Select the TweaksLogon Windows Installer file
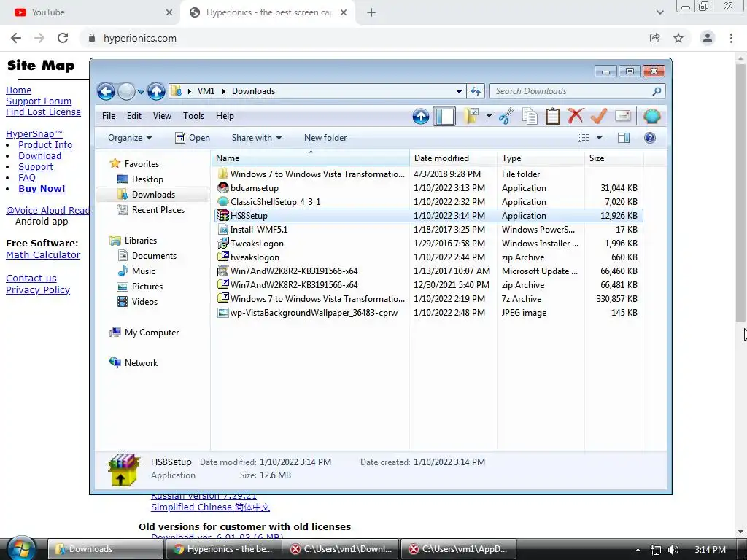Image resolution: width=747 pixels, height=560 pixels. (x=429, y=244)
